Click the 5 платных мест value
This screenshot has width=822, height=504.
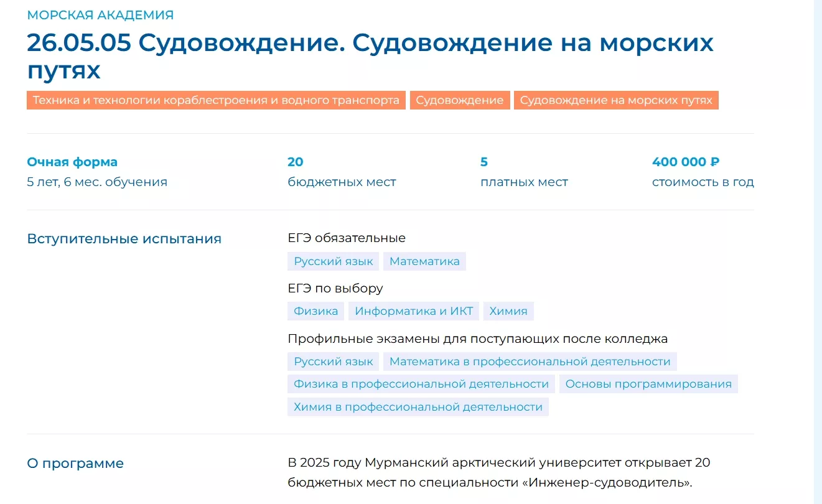pos(484,162)
